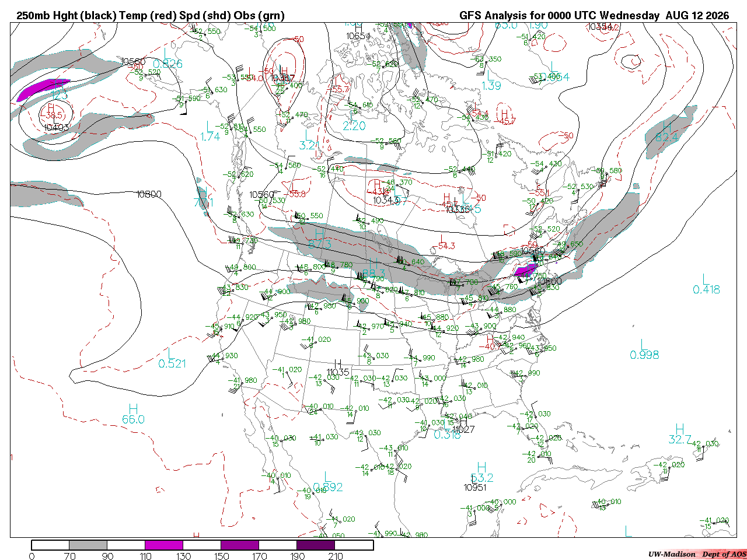
Task: Click the UW-Madison Dept of AOS credit
Action: [x=697, y=554]
